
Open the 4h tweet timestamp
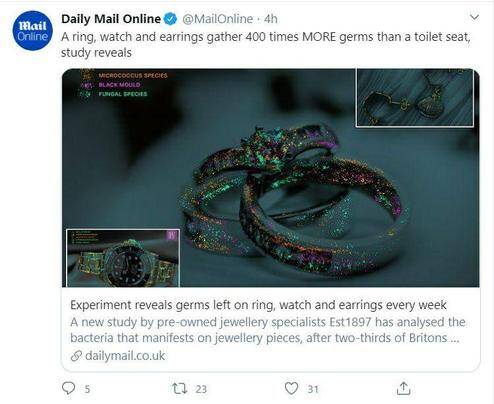pos(270,19)
